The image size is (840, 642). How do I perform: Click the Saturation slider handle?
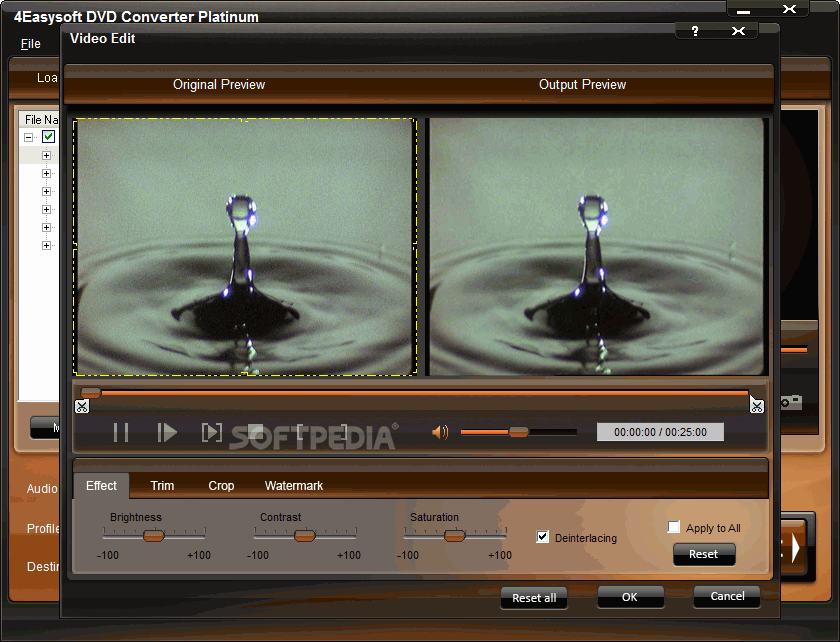tap(455, 535)
